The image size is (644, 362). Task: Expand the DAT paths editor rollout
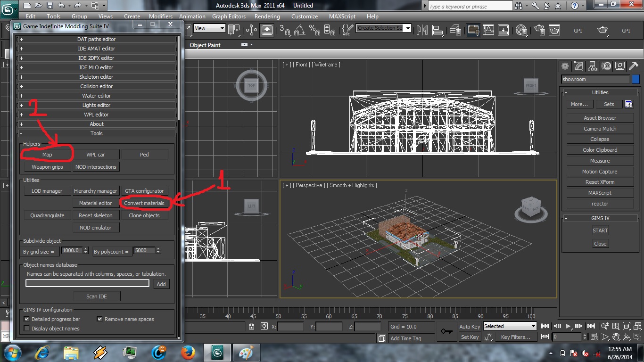(97, 39)
